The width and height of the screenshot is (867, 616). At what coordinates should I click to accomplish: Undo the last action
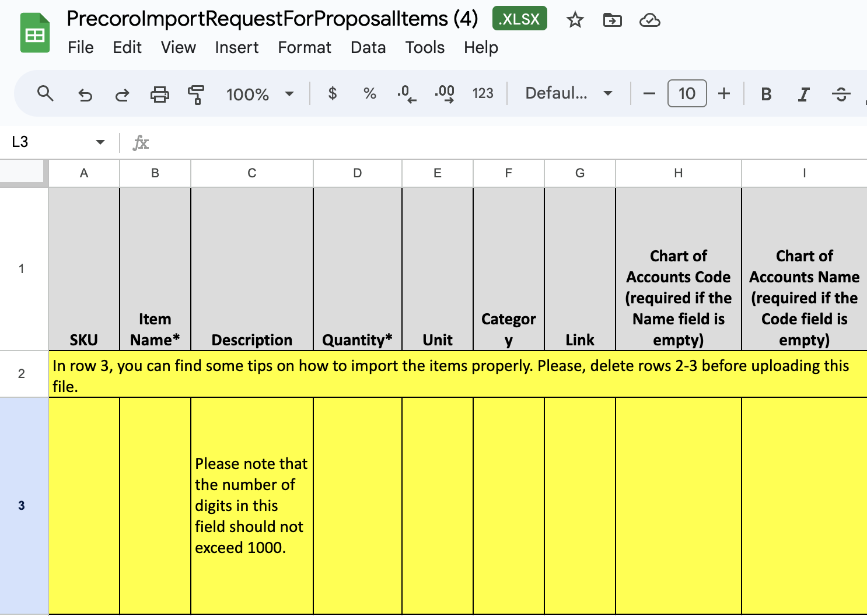[85, 94]
